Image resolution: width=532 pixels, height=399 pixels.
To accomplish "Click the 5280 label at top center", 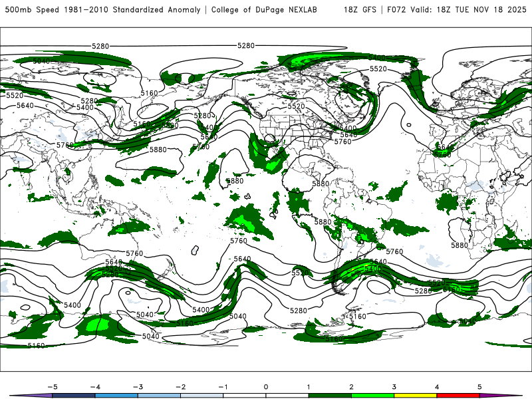I will pyautogui.click(x=245, y=45).
